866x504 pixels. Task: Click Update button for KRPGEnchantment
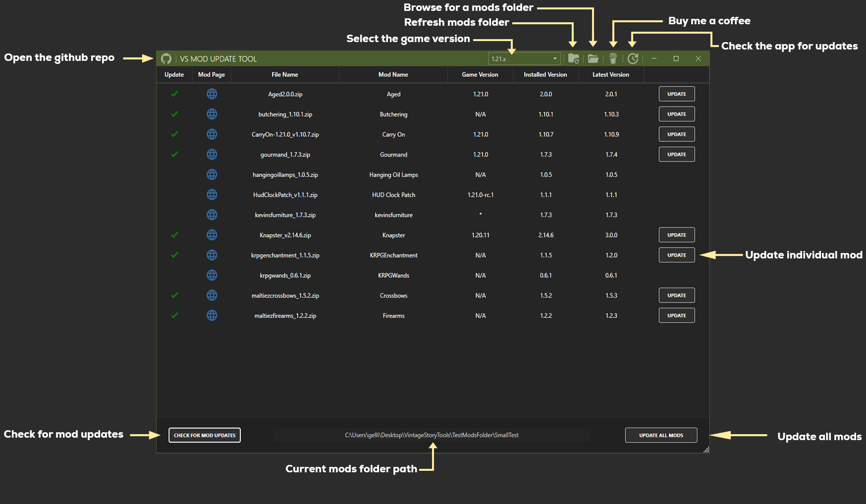pos(676,255)
